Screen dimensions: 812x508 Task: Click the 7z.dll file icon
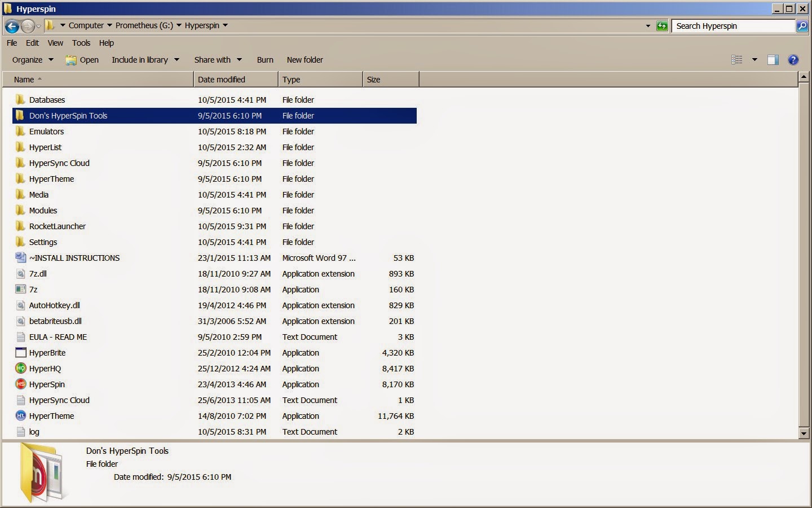click(x=20, y=274)
